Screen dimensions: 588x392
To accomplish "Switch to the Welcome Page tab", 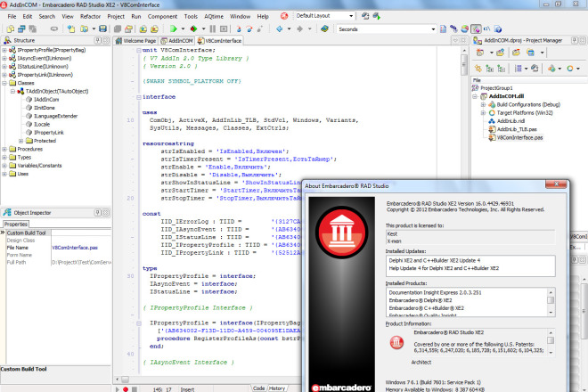I will point(135,40).
